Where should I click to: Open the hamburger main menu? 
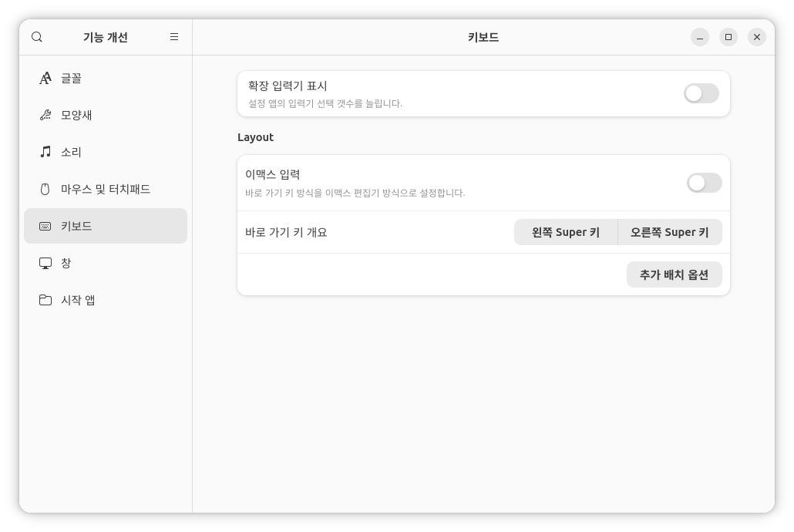click(x=174, y=37)
